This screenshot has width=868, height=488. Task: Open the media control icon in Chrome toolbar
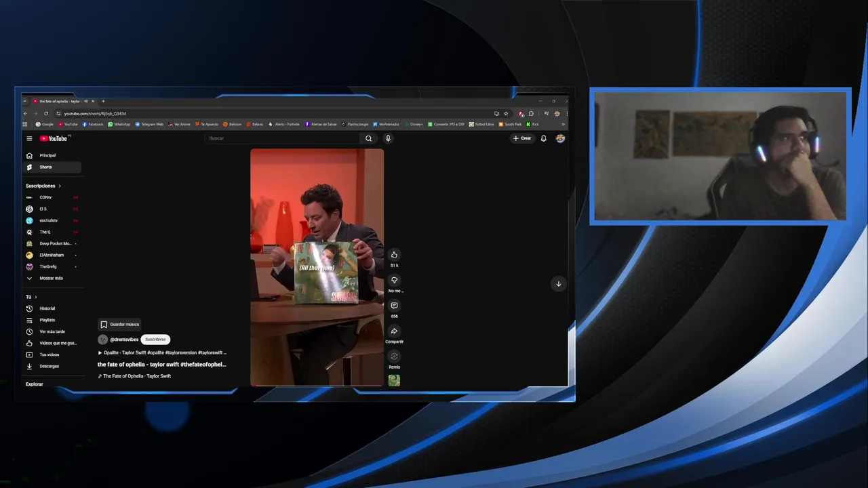547,113
